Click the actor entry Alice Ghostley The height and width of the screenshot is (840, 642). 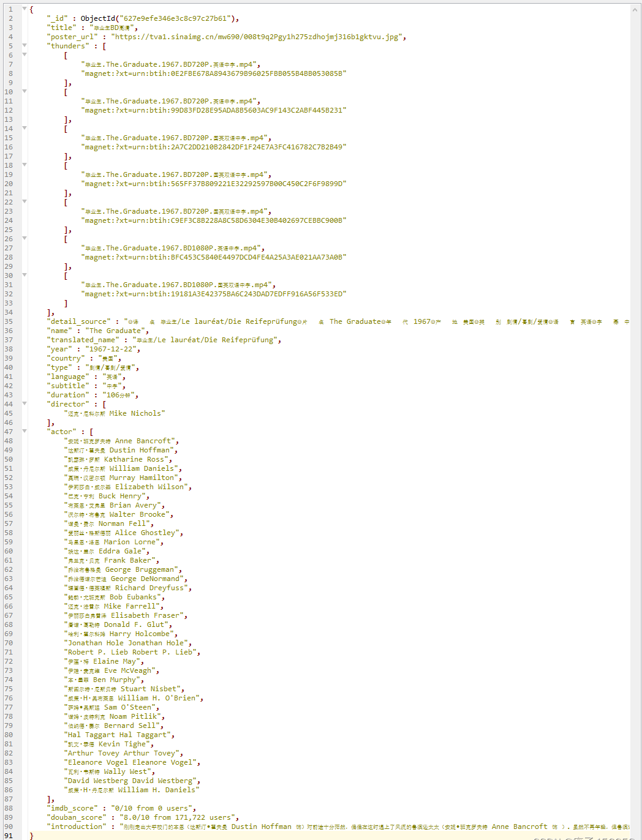click(122, 533)
